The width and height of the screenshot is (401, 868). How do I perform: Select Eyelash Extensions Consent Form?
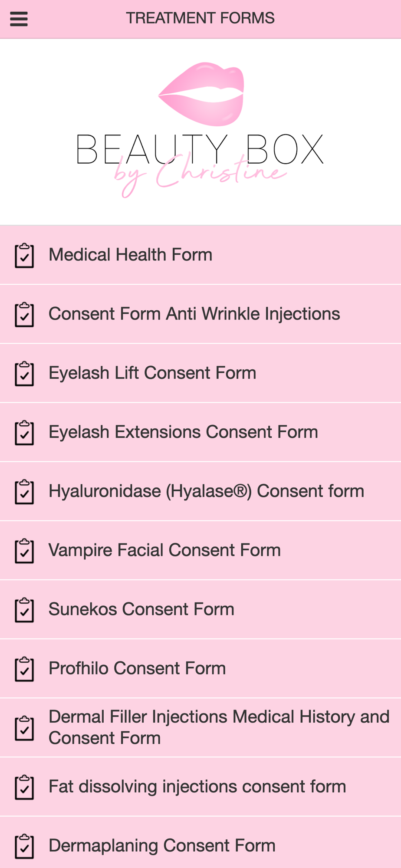(183, 432)
